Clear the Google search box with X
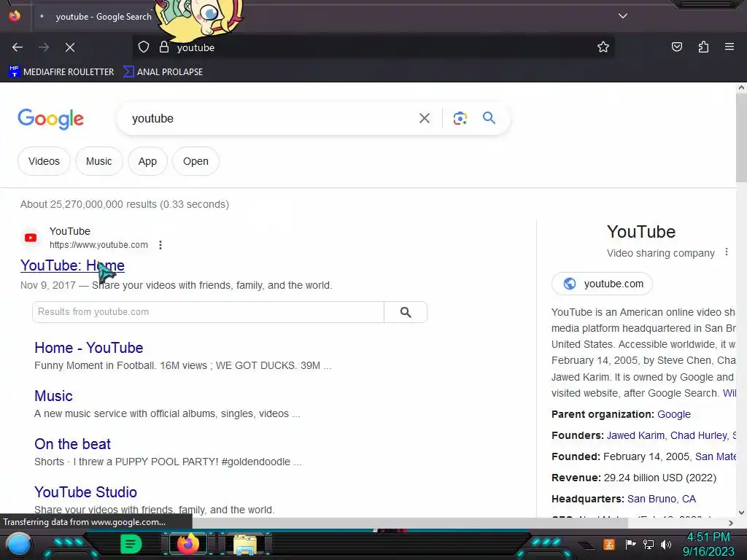747x560 pixels. pyautogui.click(x=424, y=118)
